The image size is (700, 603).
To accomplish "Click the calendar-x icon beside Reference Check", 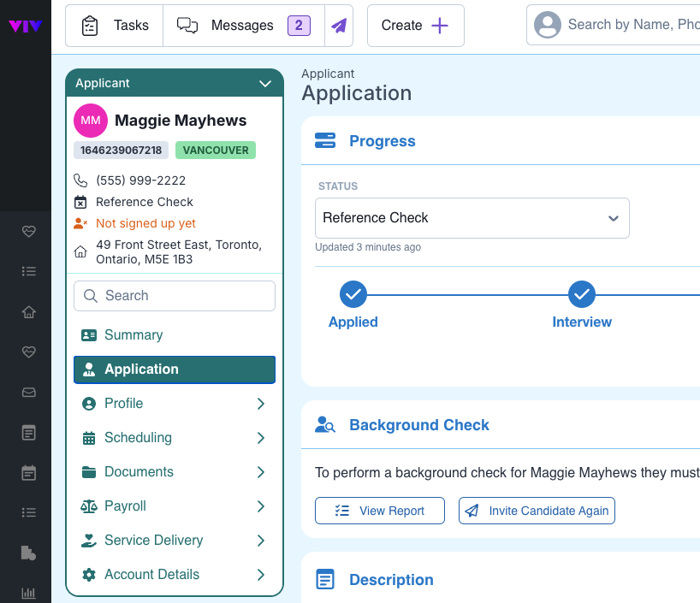I will (80, 202).
